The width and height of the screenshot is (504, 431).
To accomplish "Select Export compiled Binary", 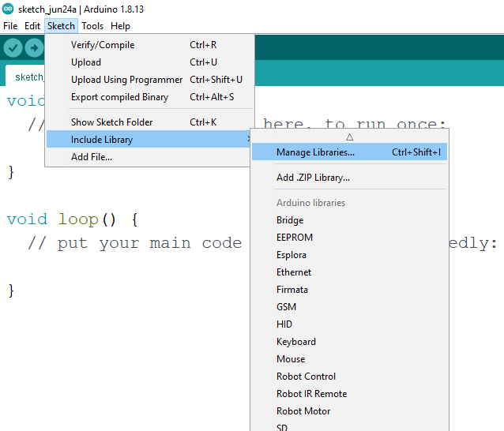I will point(119,97).
